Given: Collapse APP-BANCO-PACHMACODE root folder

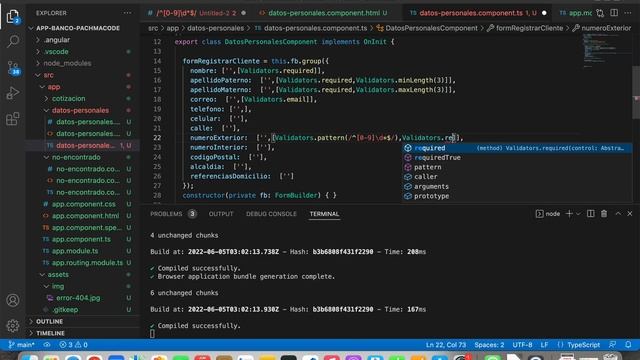Looking at the screenshot, I should coord(78,28).
